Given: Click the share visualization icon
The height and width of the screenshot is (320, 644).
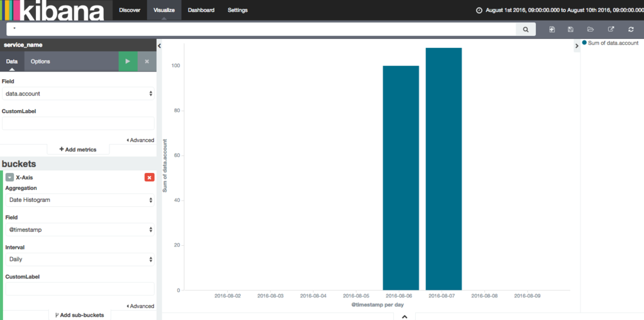Looking at the screenshot, I should [611, 30].
